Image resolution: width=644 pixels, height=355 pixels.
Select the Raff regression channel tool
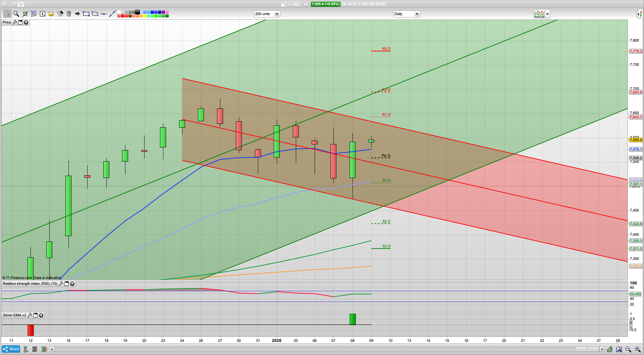(x=34, y=13)
